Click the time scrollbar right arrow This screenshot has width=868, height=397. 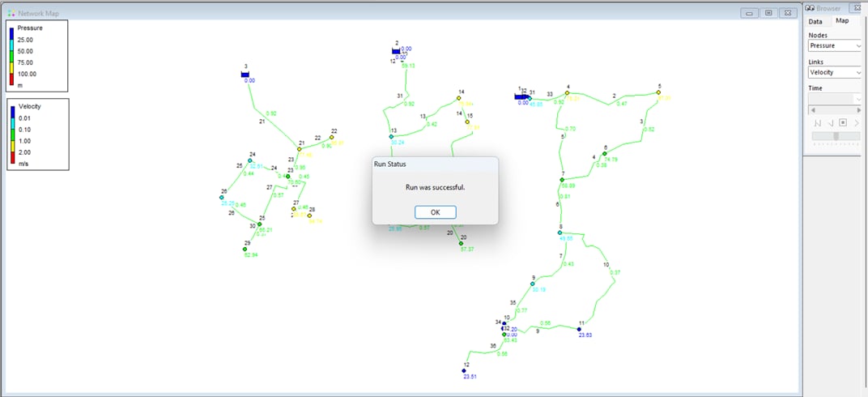pyautogui.click(x=858, y=110)
